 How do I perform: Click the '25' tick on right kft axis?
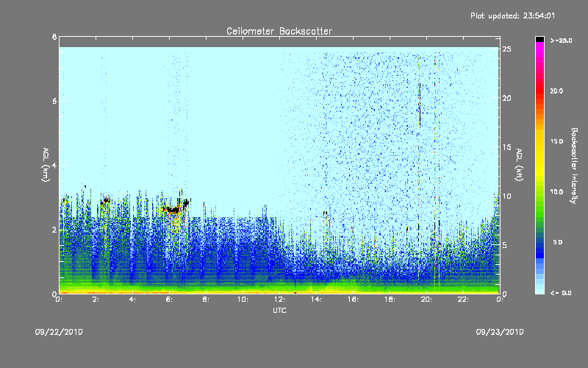507,49
